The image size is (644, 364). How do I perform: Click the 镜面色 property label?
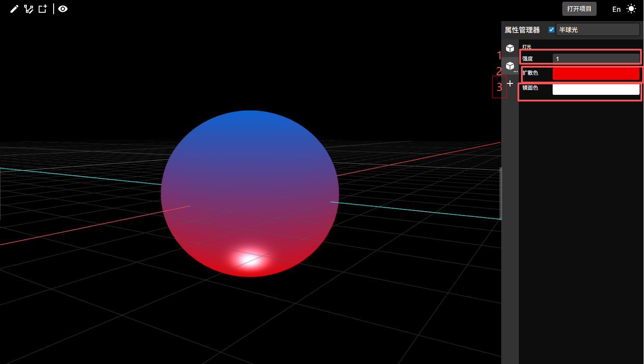pyautogui.click(x=530, y=88)
